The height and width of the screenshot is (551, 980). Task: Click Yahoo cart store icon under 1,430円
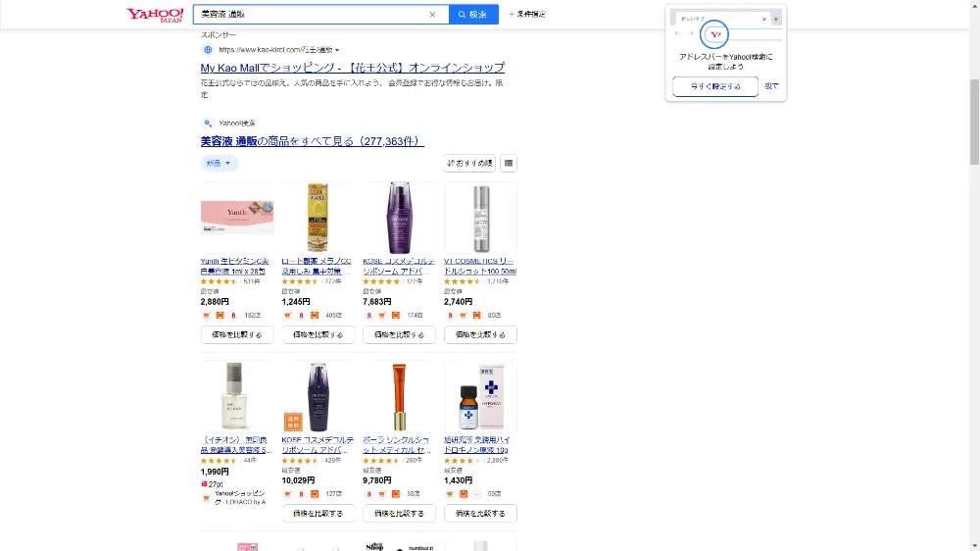coord(450,494)
